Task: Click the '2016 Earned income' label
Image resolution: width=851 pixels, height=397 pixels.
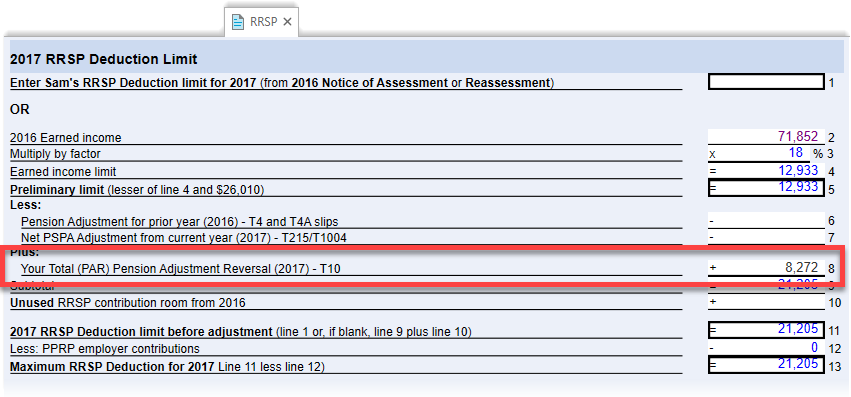Action: coord(66,138)
